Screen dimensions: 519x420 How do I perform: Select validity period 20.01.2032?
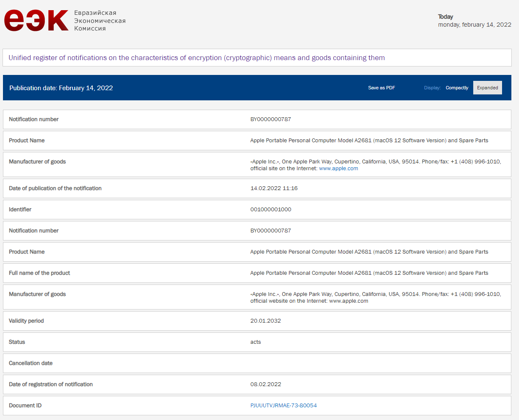[x=266, y=321]
